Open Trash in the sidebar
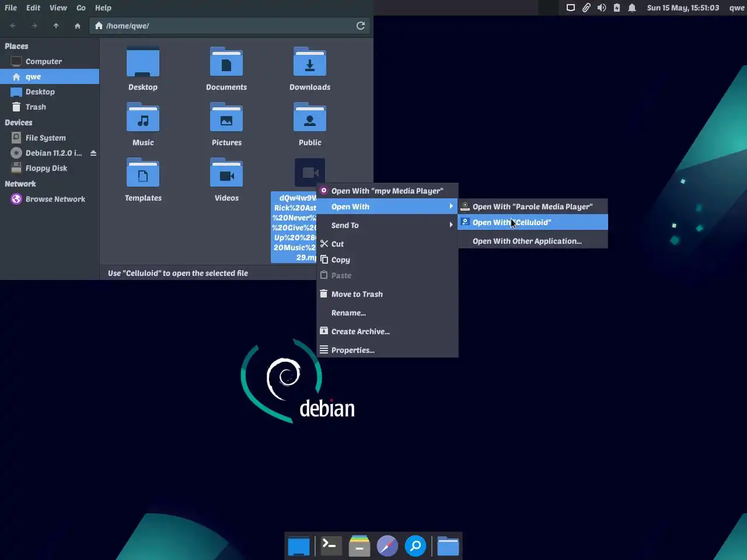The height and width of the screenshot is (560, 747). coord(50,107)
